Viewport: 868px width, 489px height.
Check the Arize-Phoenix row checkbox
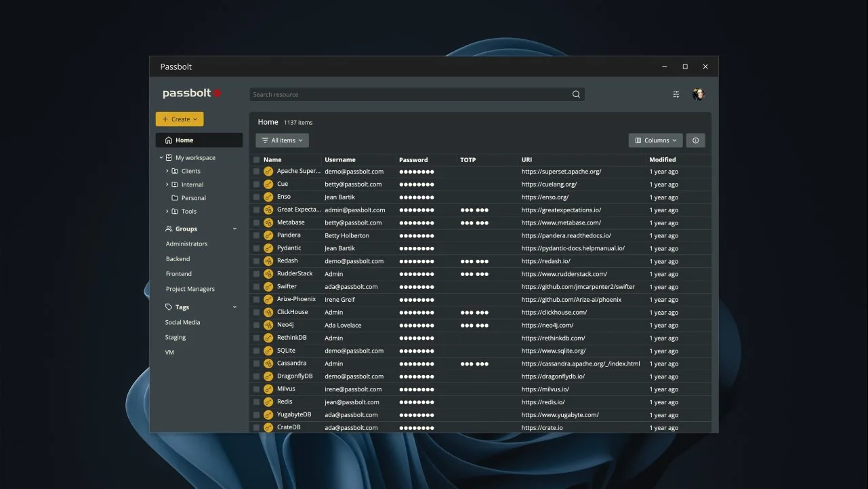pyautogui.click(x=256, y=300)
